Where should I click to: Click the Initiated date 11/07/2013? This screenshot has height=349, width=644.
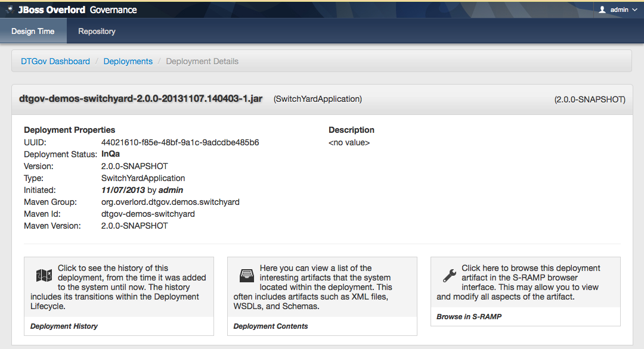tap(123, 191)
